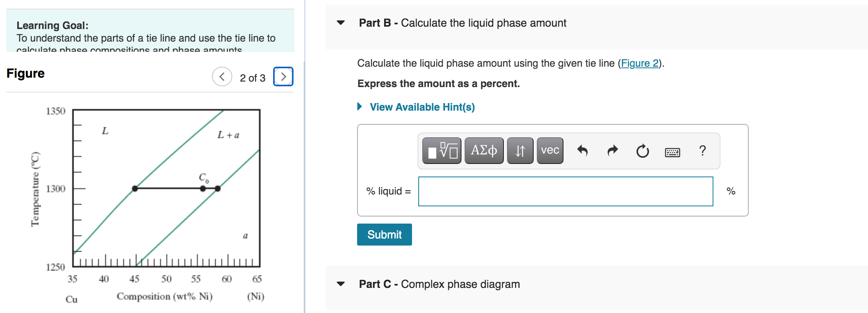This screenshot has height=313, width=868.
Task: Click the question mark help icon
Action: pyautogui.click(x=702, y=151)
